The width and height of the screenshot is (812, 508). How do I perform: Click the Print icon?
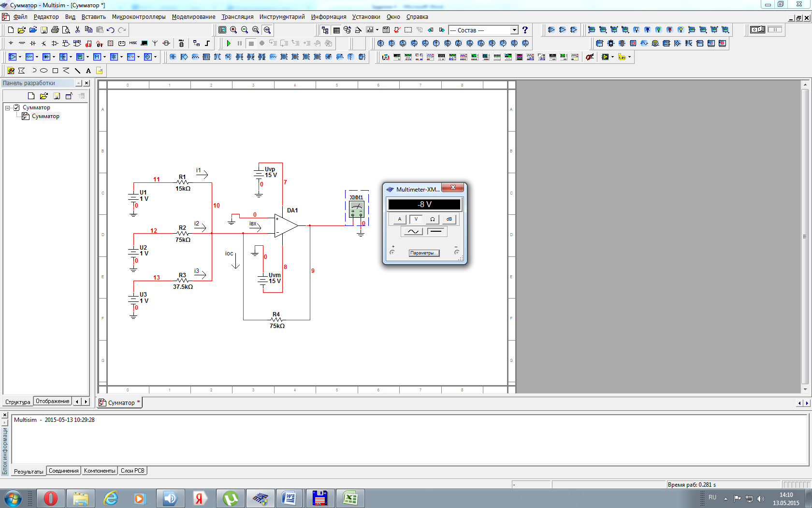pyautogui.click(x=55, y=30)
